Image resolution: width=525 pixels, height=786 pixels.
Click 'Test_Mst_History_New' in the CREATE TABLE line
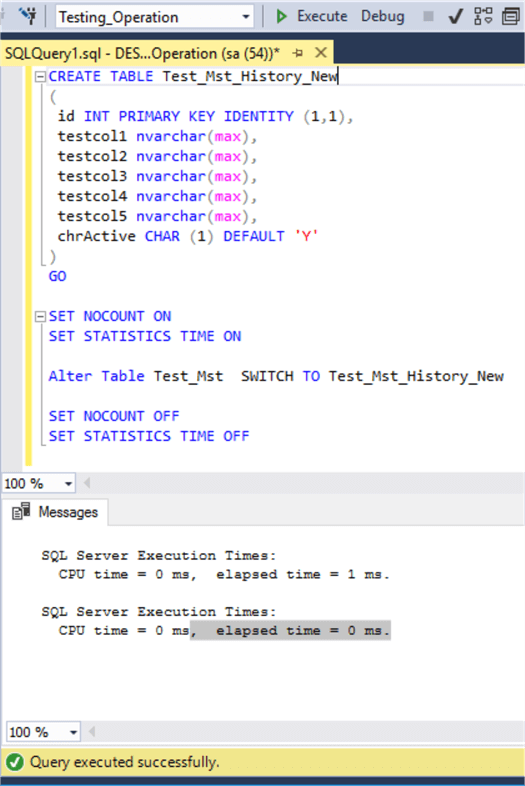pos(250,77)
